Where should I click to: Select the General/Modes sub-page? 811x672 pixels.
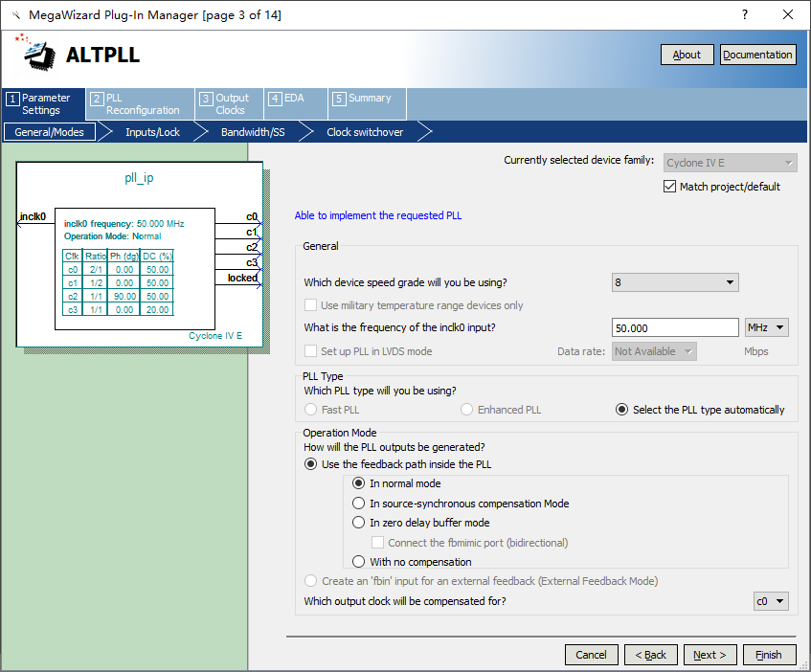point(50,132)
